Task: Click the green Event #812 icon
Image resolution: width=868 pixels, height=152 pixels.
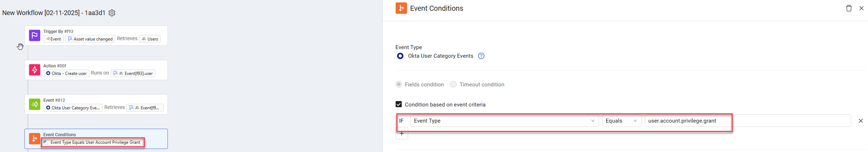Action: (34, 104)
